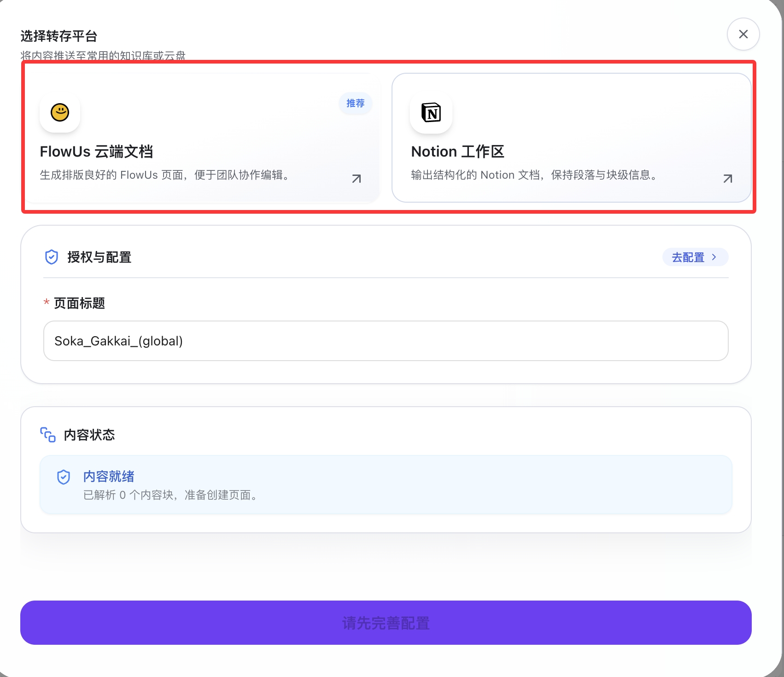Click the 授权与配置 section heading
This screenshot has height=677, width=784.
tap(99, 257)
